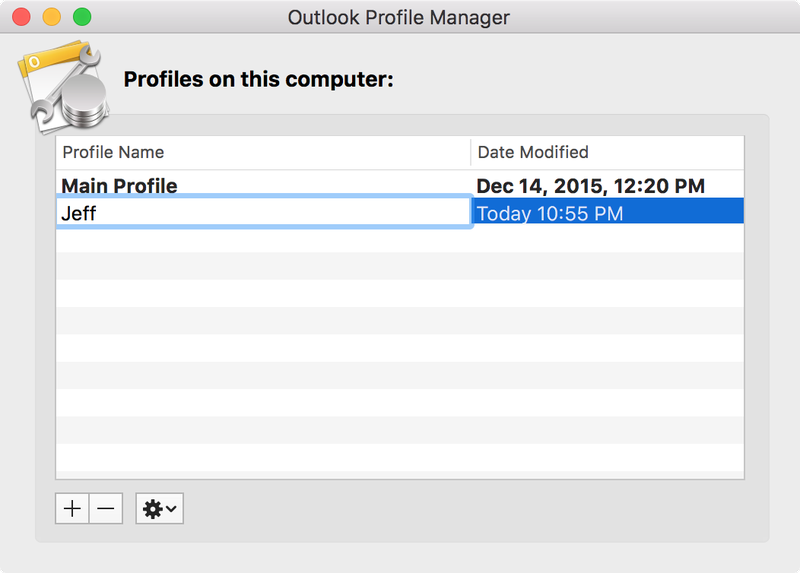Zoom the window with the green button
The height and width of the screenshot is (573, 800).
[x=82, y=17]
